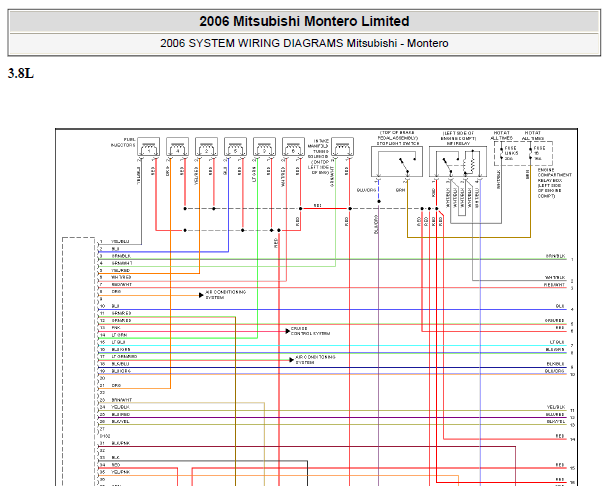Image resolution: width=607 pixels, height=486 pixels.
Task: Click 'BLU/ORG' label under stoplight switch
Action: tap(366, 190)
